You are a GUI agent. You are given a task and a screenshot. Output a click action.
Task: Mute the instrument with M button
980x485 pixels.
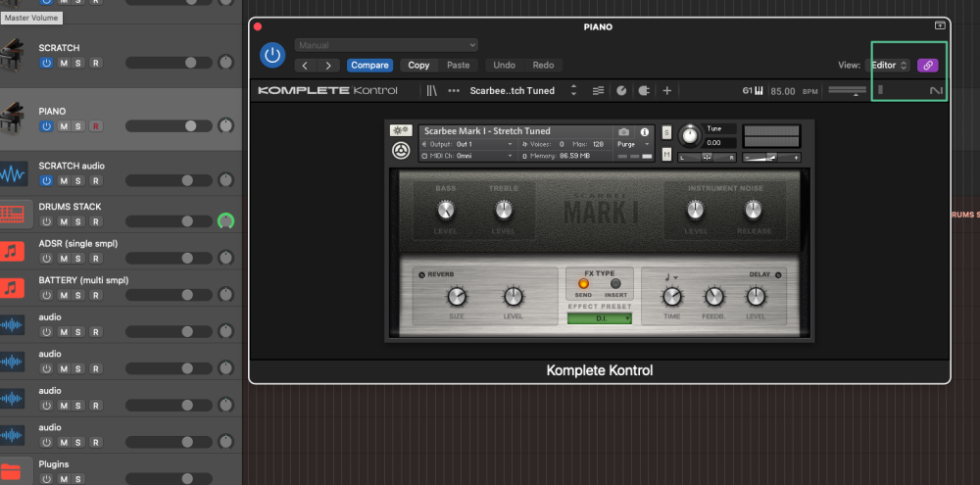(666, 155)
